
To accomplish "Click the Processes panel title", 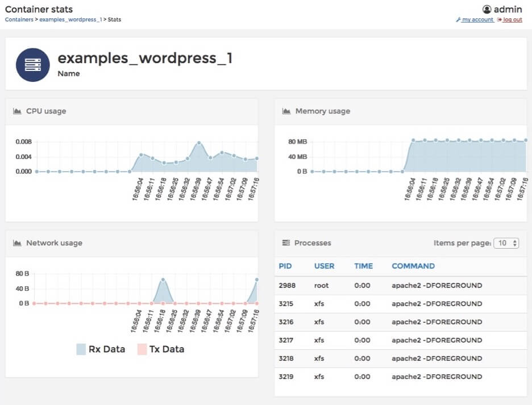I will tap(313, 243).
